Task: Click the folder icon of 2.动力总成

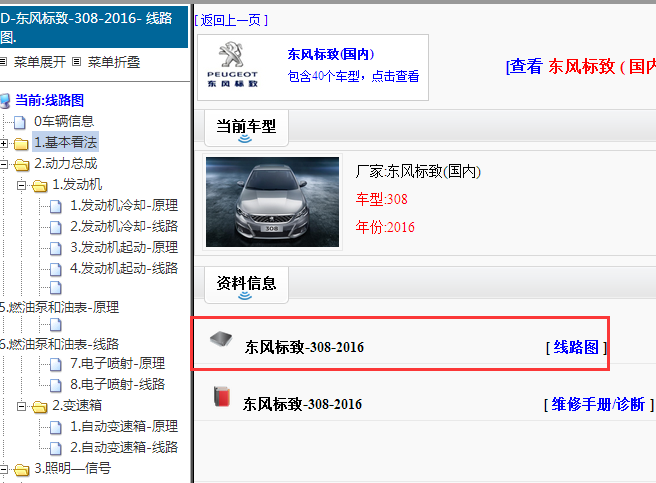Action: pos(21,165)
